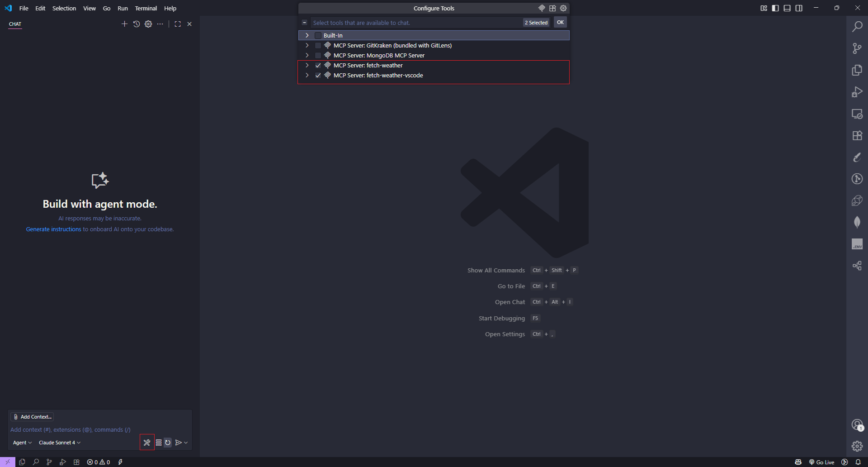Select the CHAT panel tab
868x467 pixels.
15,24
